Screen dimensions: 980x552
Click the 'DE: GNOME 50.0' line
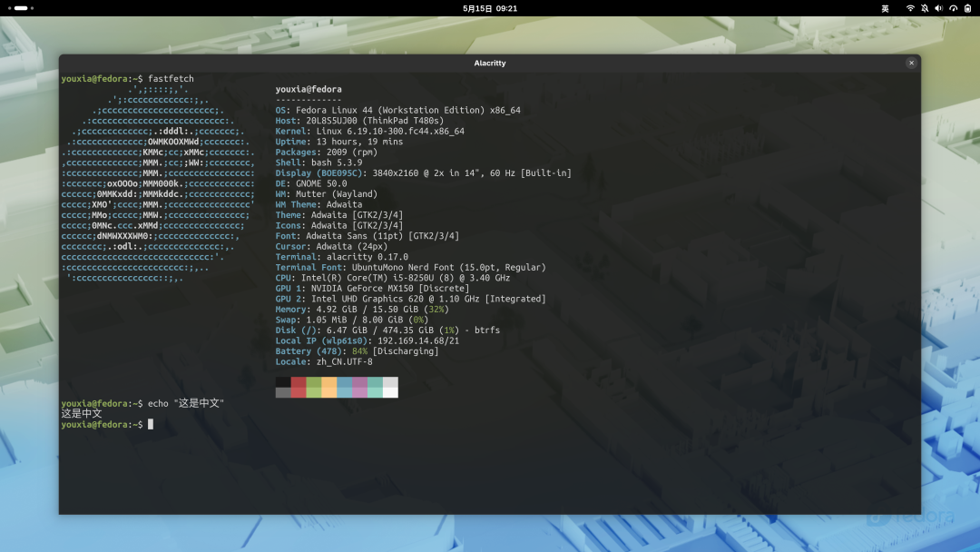(x=311, y=183)
